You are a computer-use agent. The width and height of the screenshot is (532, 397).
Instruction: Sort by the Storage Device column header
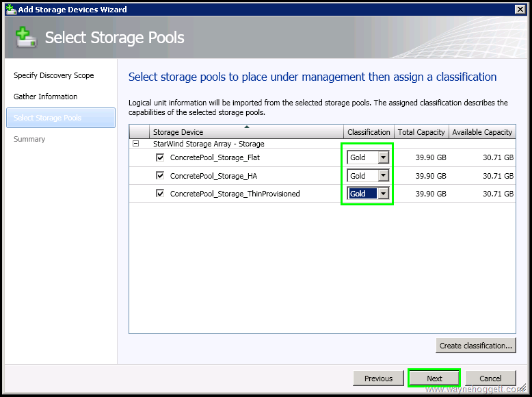[x=246, y=132]
